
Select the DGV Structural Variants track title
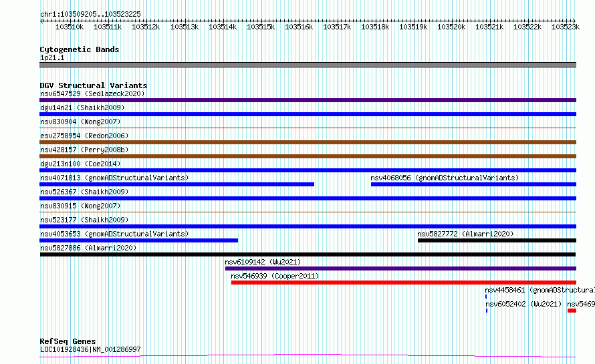point(94,85)
